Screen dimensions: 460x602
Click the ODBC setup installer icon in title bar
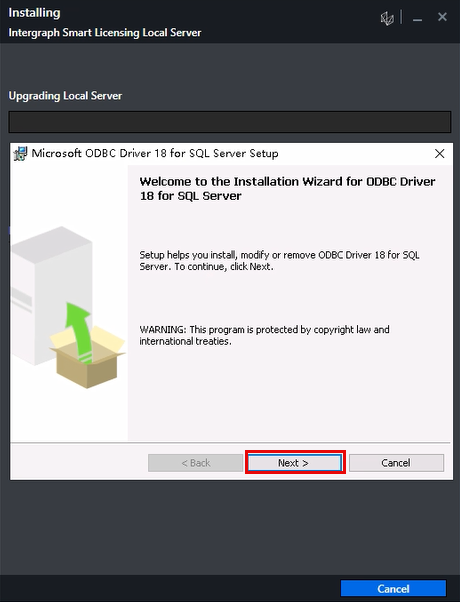[20, 154]
